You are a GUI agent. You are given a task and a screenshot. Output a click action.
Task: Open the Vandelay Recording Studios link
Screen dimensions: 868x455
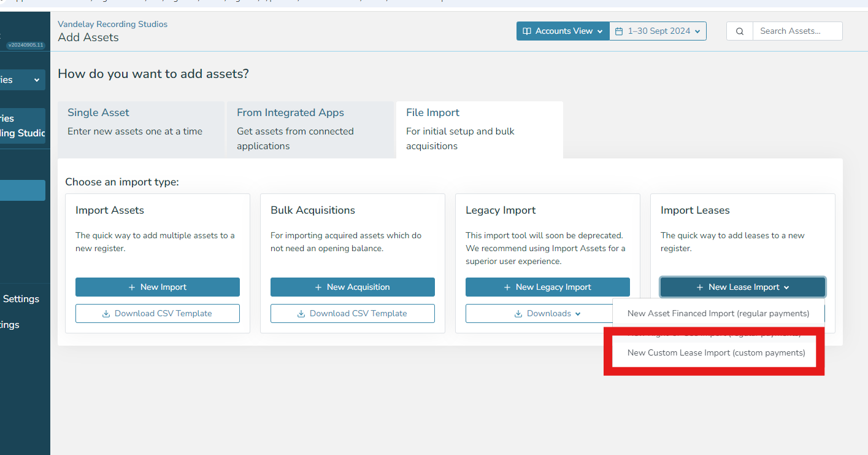[x=112, y=24]
